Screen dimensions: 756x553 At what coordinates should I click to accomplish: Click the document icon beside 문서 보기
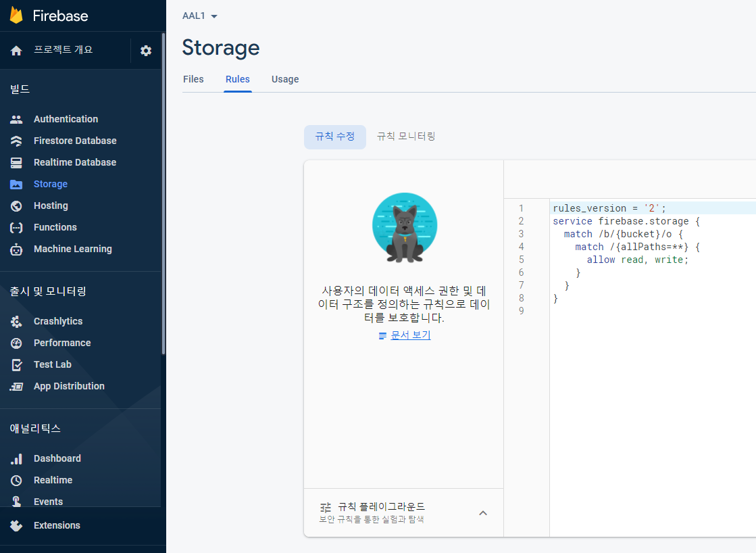(x=382, y=335)
